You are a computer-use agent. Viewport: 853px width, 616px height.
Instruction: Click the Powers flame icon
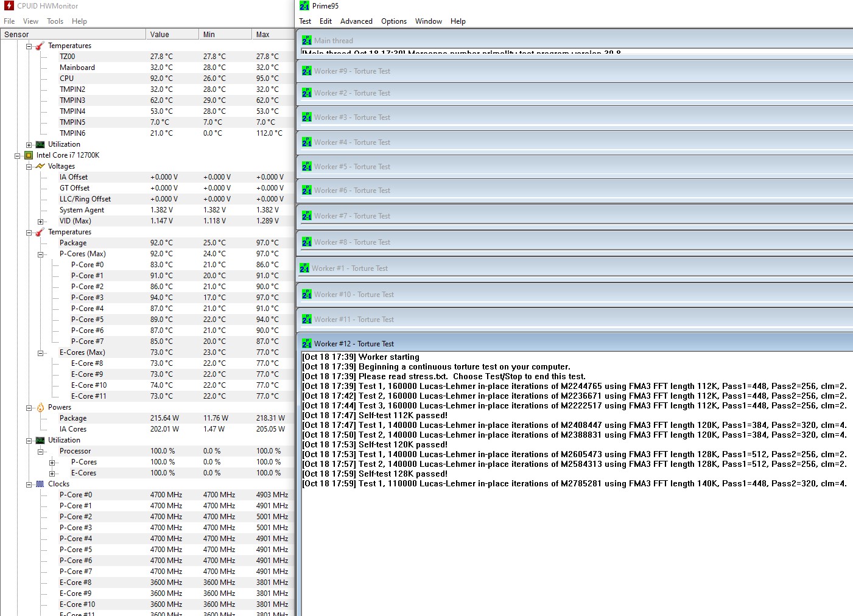pos(40,407)
